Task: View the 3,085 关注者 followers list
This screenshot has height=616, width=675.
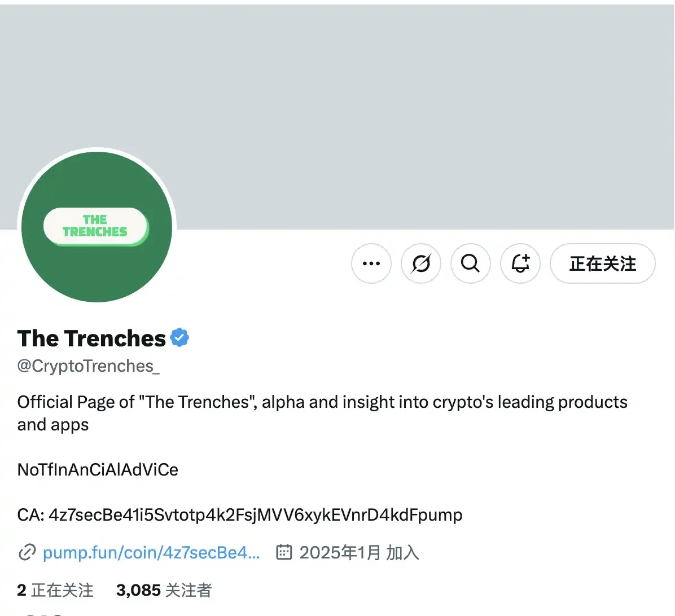Action: [x=164, y=590]
